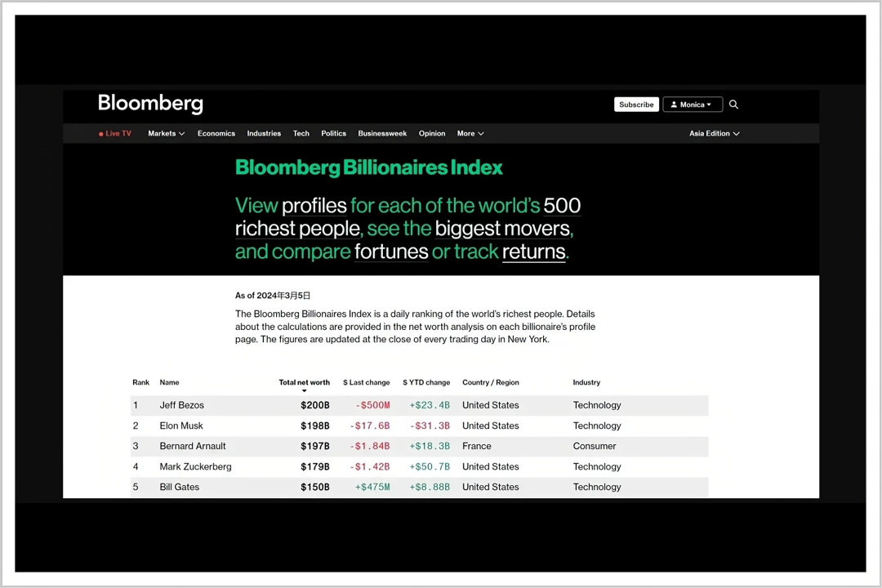Sort by Country / Region column

491,383
